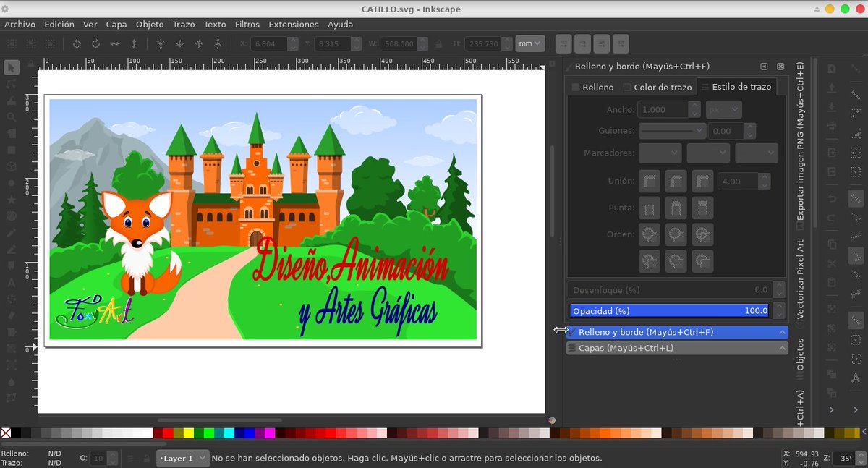Click the Desenfoque (%) slider
The height and width of the screenshot is (468, 868).
(671, 289)
